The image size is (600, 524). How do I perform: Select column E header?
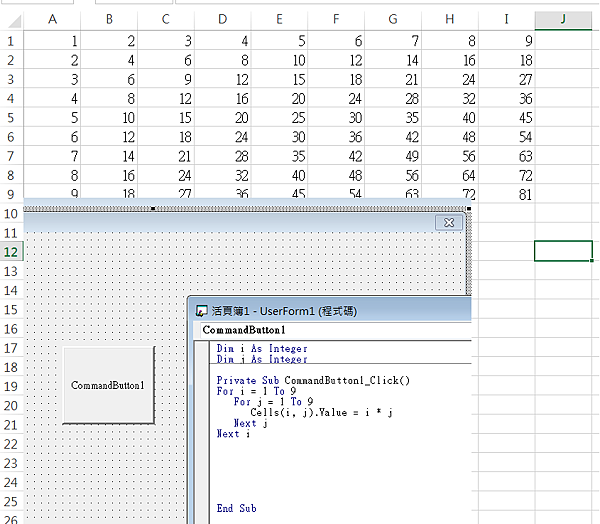278,20
